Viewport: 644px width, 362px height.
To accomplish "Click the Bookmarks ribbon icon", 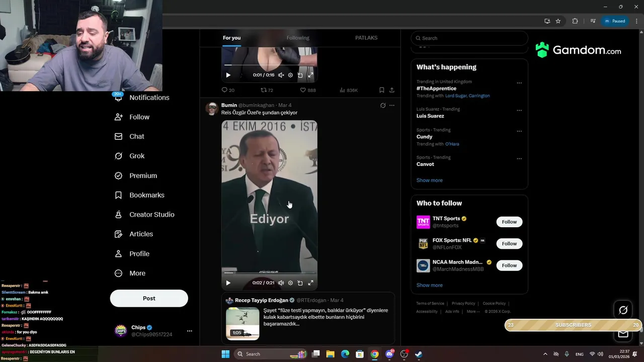I will [118, 195].
